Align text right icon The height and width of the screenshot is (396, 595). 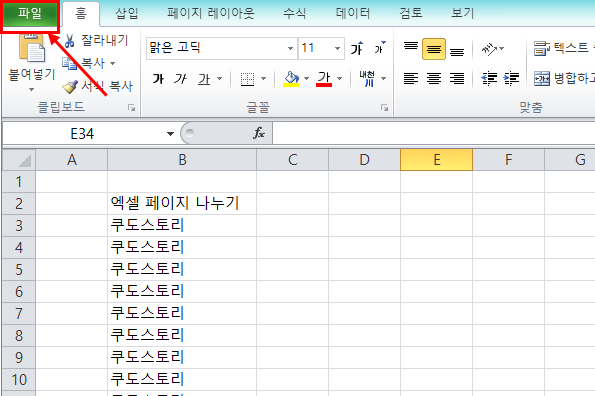(x=457, y=79)
